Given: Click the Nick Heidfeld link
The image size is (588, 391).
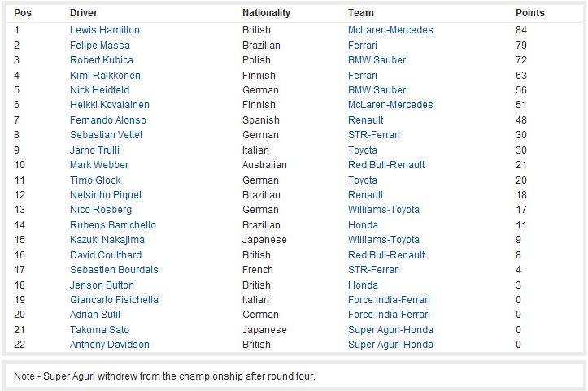Looking at the screenshot, I should (99, 90).
